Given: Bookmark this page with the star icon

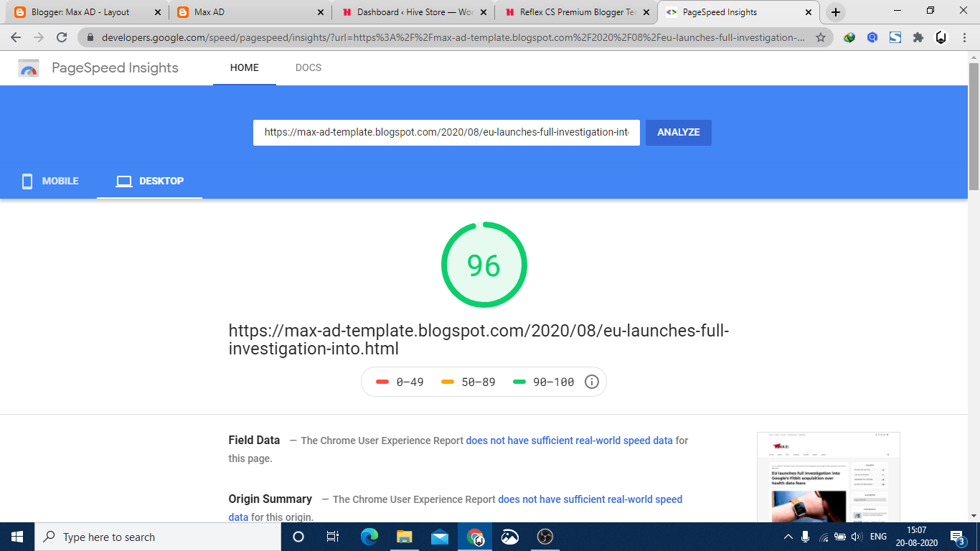Looking at the screenshot, I should coord(821,37).
